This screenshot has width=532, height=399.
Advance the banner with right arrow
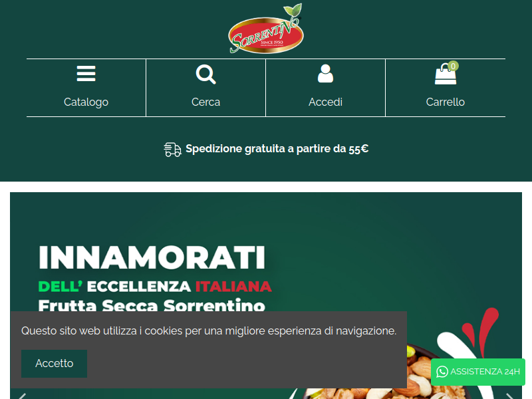[509, 396]
